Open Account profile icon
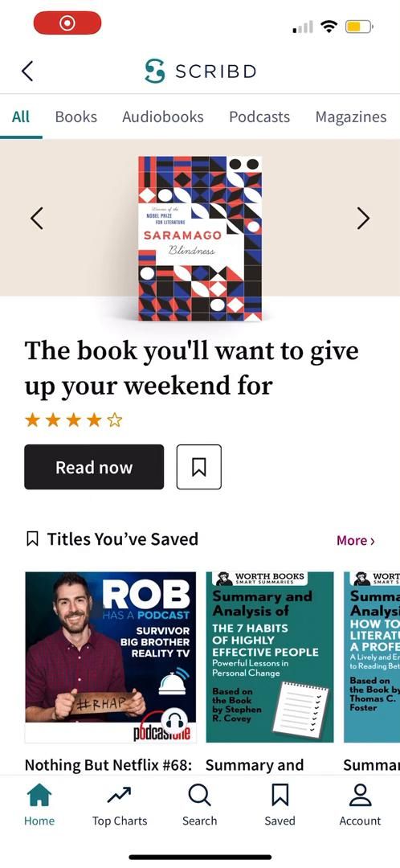The height and width of the screenshot is (868, 400). [360, 796]
